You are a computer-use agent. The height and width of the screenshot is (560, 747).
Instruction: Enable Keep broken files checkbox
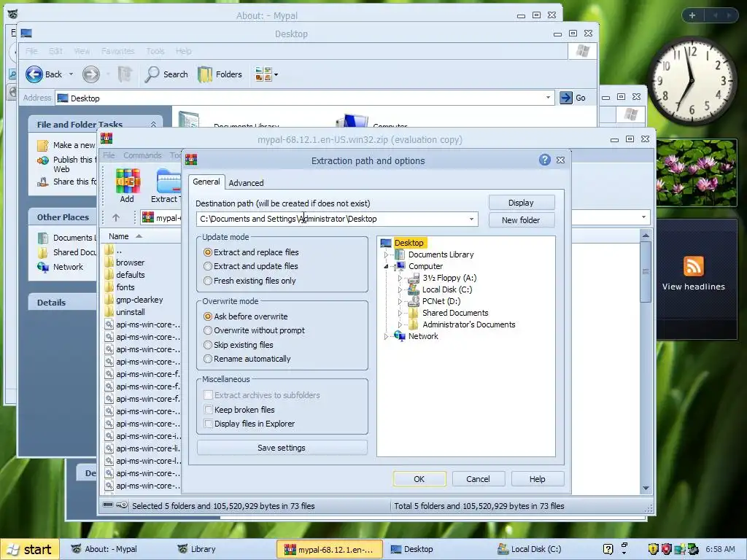208,409
